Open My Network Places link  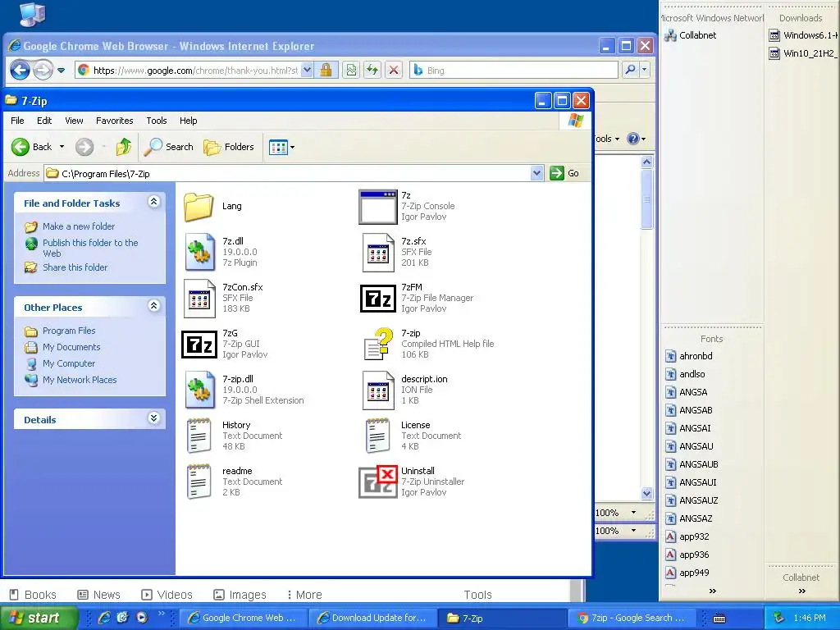(80, 379)
